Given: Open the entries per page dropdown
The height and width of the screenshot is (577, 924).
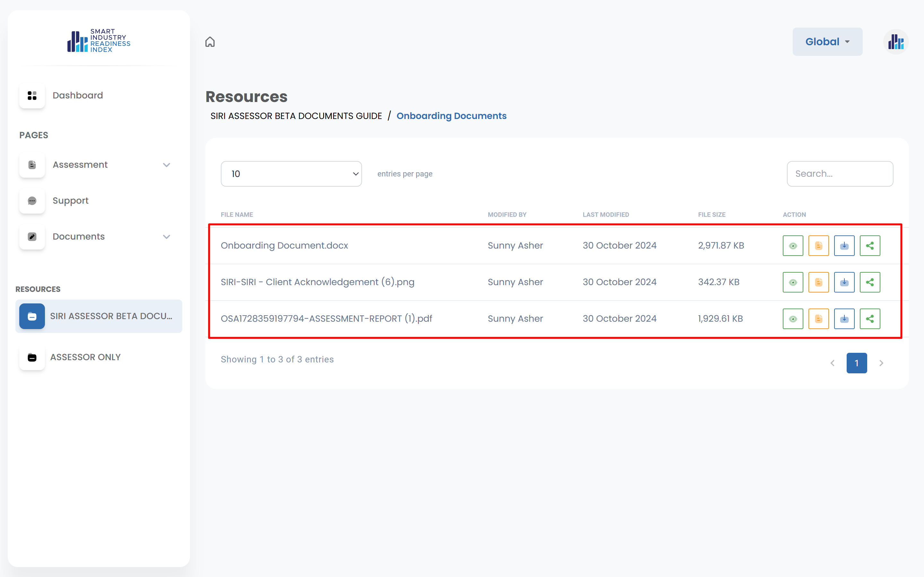Looking at the screenshot, I should click(x=291, y=174).
